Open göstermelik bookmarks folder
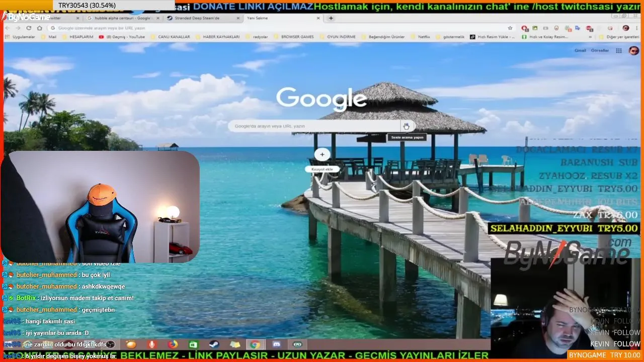Image resolution: width=644 pixels, height=362 pixels. 450,37
